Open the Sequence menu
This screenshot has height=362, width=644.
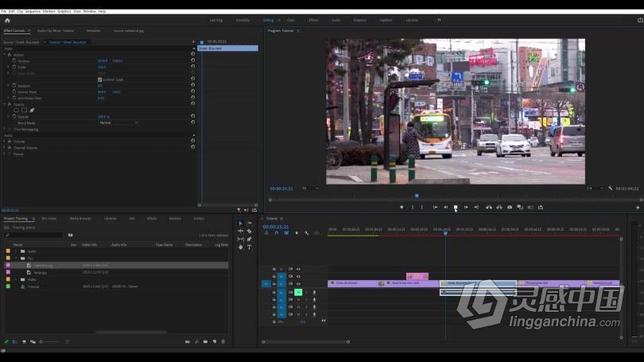[33, 11]
